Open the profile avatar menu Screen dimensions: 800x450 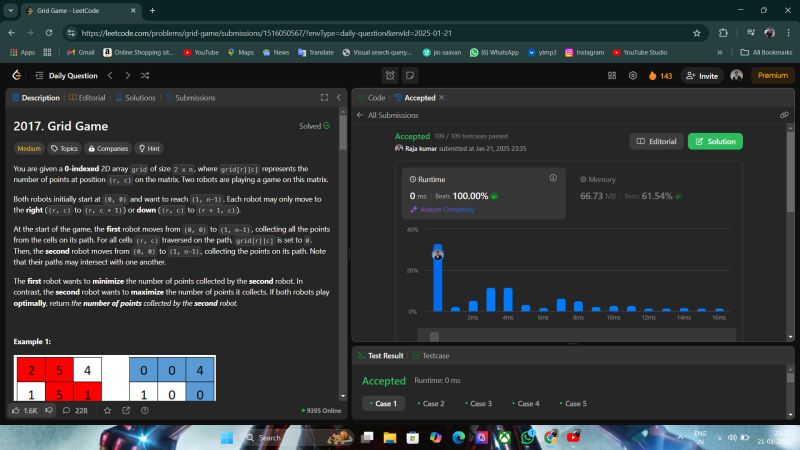(x=736, y=76)
